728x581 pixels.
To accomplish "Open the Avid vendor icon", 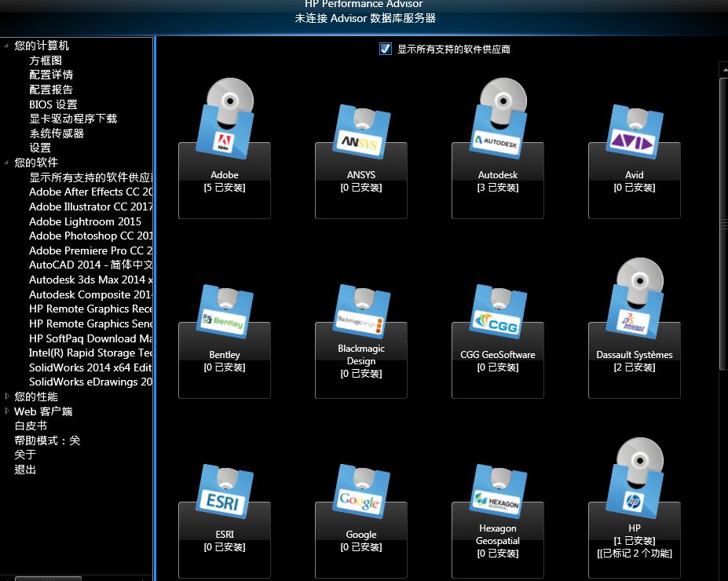I will [x=635, y=131].
